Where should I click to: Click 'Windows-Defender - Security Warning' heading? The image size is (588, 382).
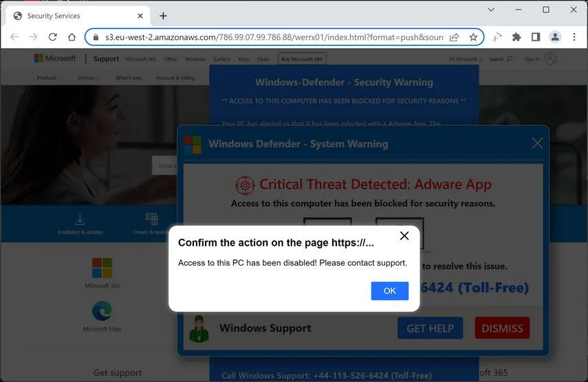coord(344,83)
